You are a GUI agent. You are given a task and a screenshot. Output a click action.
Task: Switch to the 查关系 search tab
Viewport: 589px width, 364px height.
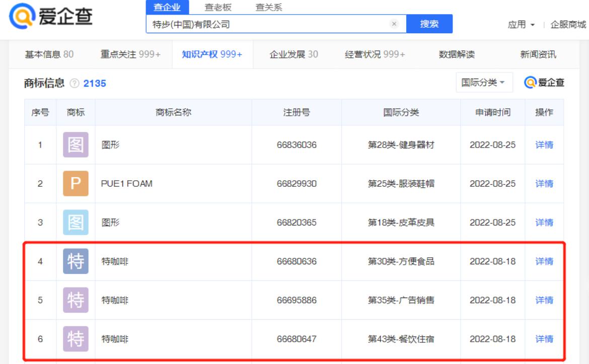point(269,7)
